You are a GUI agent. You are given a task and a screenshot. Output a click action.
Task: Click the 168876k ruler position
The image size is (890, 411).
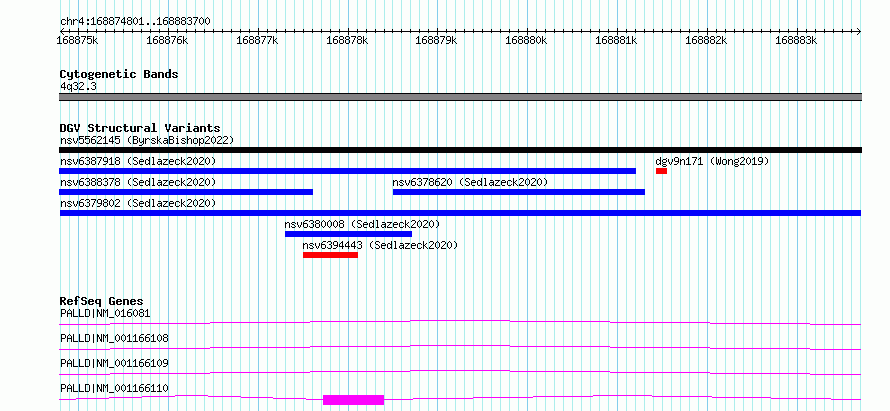pos(167,40)
